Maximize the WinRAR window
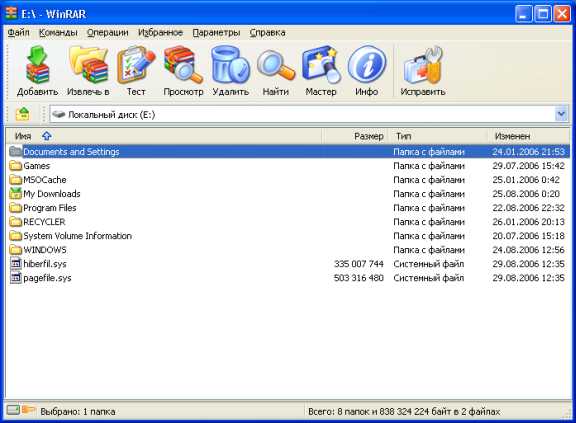Image resolution: width=576 pixels, height=423 pixels. point(543,14)
